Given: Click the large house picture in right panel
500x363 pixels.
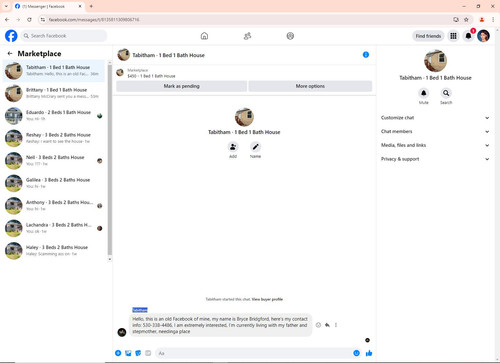Looking at the screenshot, I should 435,61.
